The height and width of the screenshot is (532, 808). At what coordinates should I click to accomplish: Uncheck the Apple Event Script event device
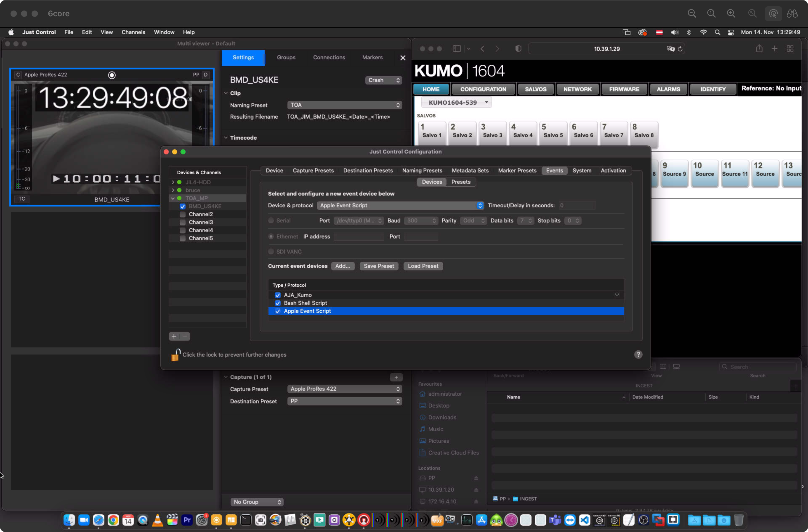(278, 311)
